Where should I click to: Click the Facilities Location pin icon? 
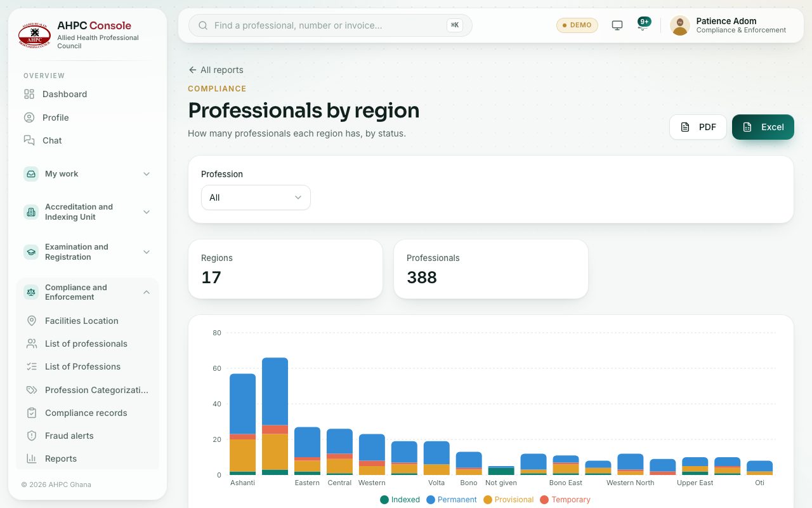[x=32, y=321]
